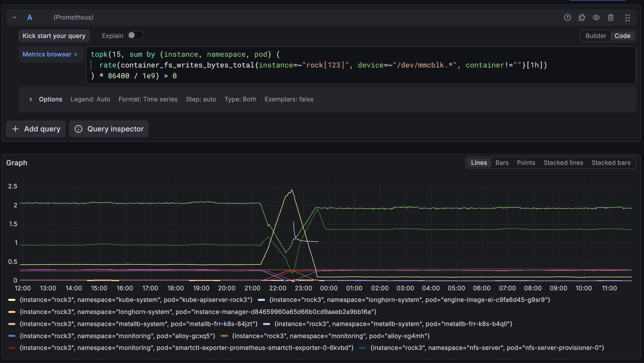
Task: Click Format: Time series option summary
Action: [148, 99]
